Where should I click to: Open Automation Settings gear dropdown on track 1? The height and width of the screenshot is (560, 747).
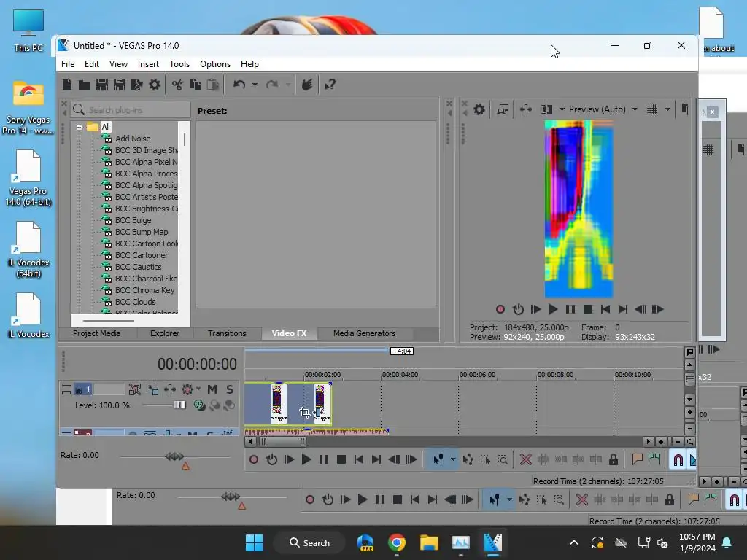[x=198, y=389]
